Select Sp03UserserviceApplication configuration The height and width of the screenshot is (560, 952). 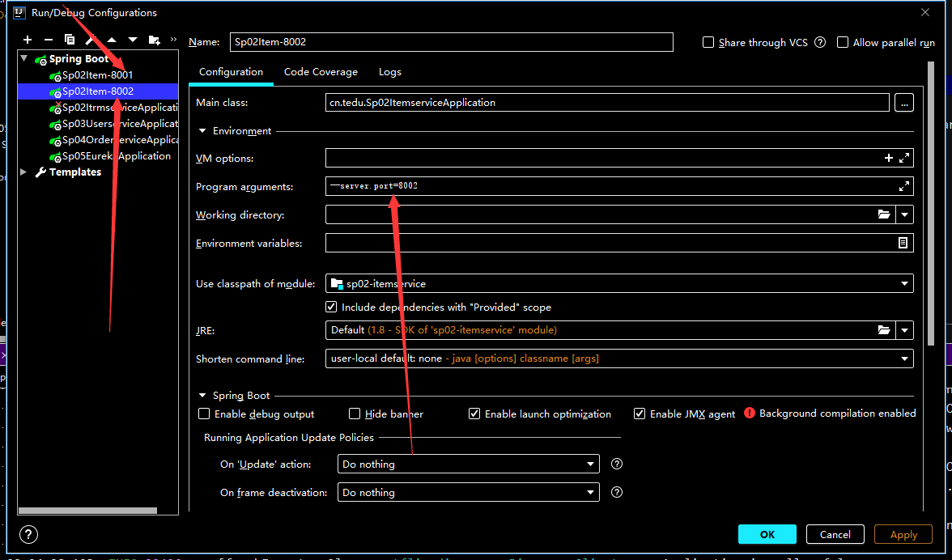pos(114,124)
